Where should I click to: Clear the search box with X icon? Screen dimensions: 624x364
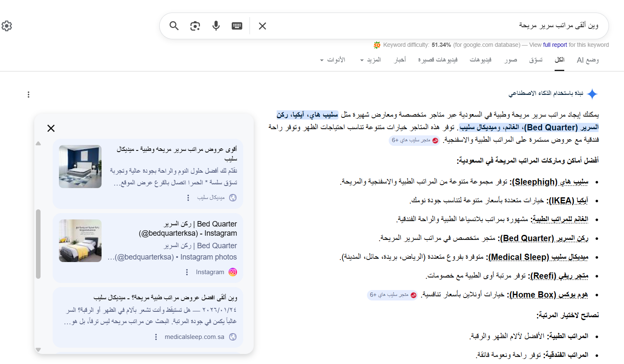[x=262, y=26]
